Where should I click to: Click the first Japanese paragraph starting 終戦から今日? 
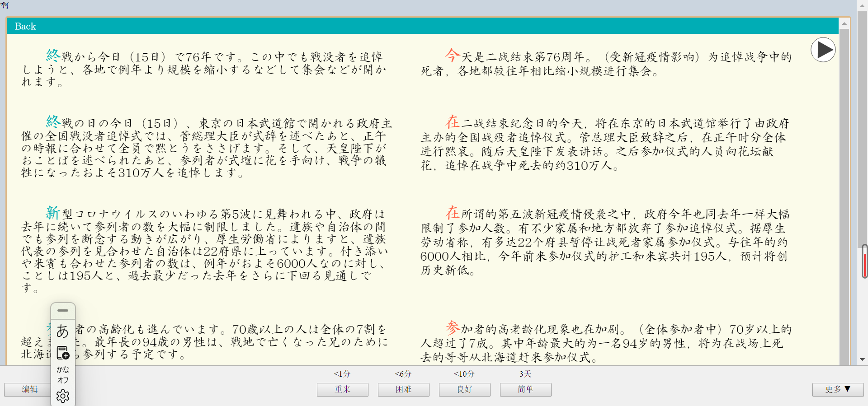tap(203, 69)
